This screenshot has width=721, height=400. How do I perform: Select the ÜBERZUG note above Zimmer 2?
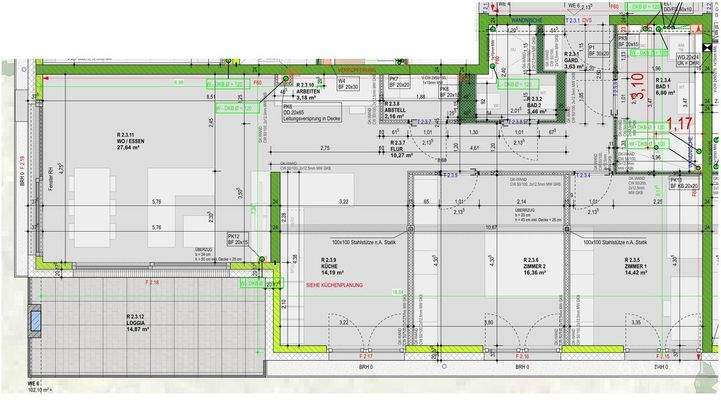(x=538, y=215)
